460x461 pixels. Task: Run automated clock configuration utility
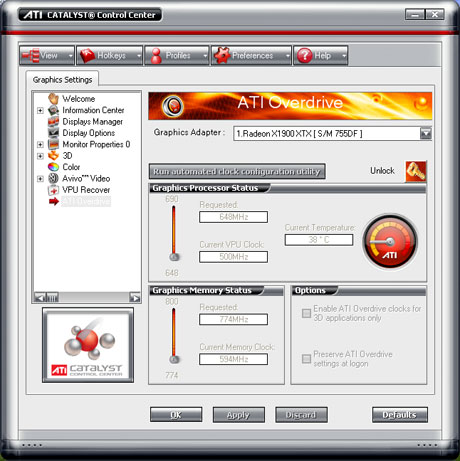[x=237, y=171]
